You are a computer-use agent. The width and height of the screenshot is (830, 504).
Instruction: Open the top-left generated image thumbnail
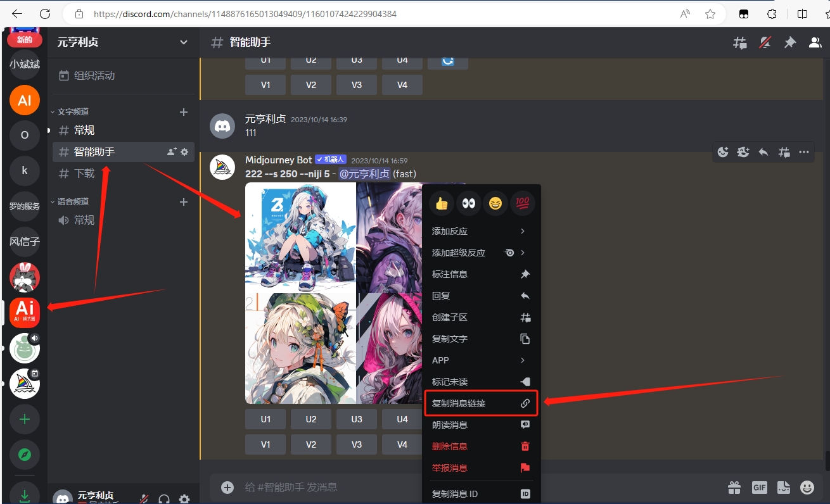[300, 237]
